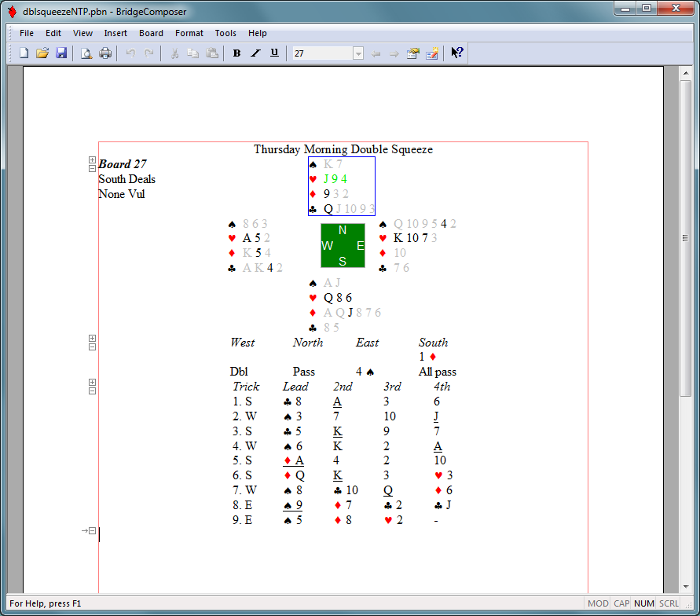Viewport: 700px width, 616px height.
Task: Click the edit board icon with pencil
Action: (x=432, y=53)
